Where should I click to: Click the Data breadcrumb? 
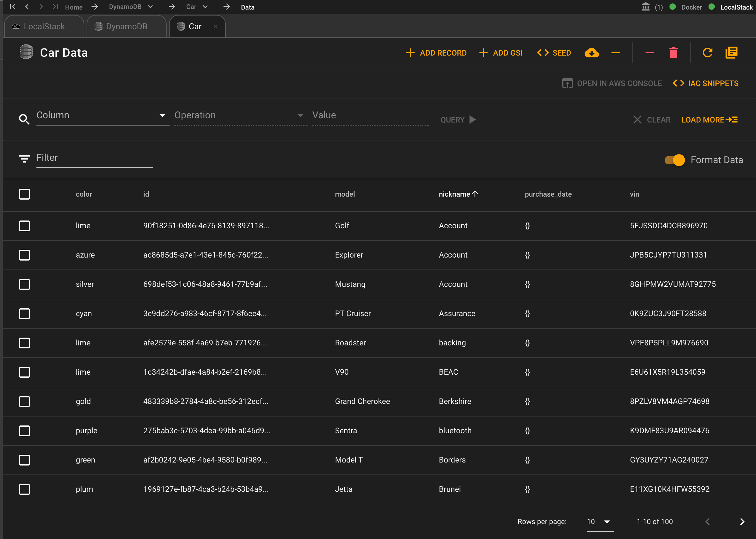tap(247, 7)
